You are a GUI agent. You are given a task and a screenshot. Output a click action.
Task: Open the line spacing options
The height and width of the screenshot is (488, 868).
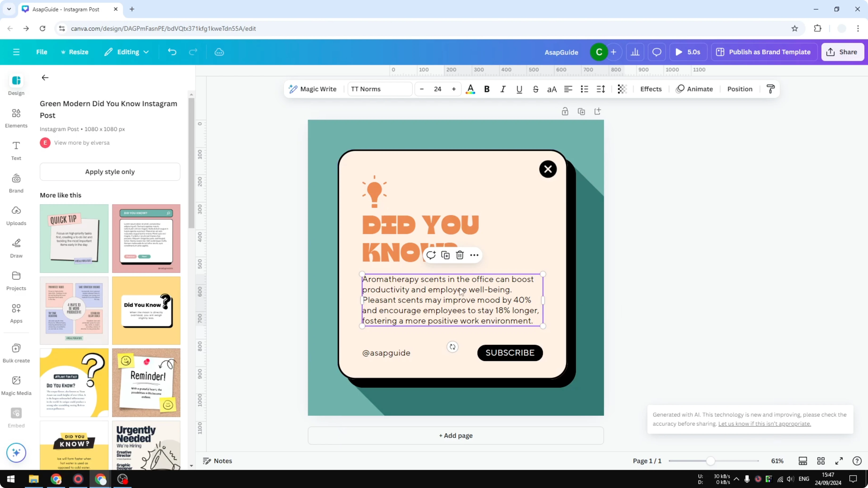[x=601, y=89]
